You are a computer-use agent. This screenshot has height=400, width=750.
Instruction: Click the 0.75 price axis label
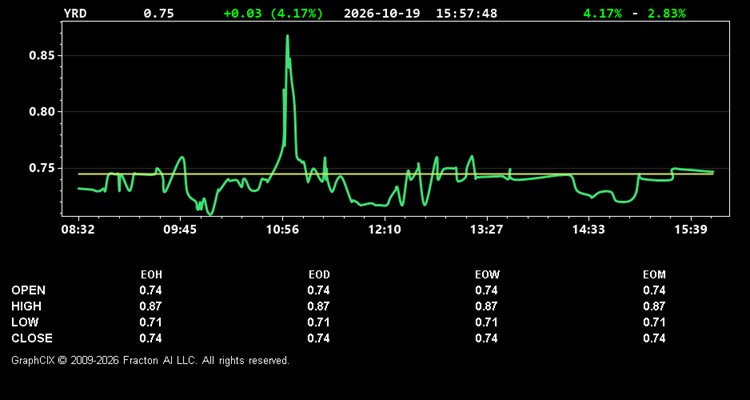coord(42,168)
